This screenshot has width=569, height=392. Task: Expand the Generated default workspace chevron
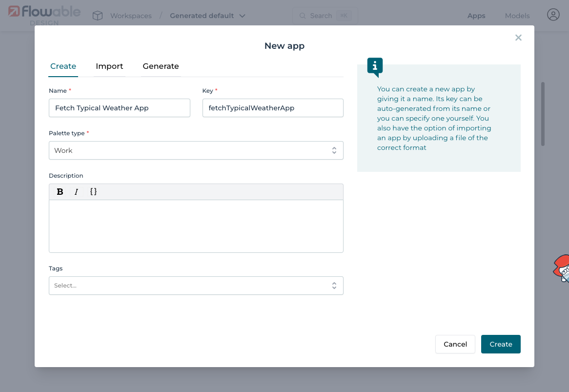tap(243, 15)
